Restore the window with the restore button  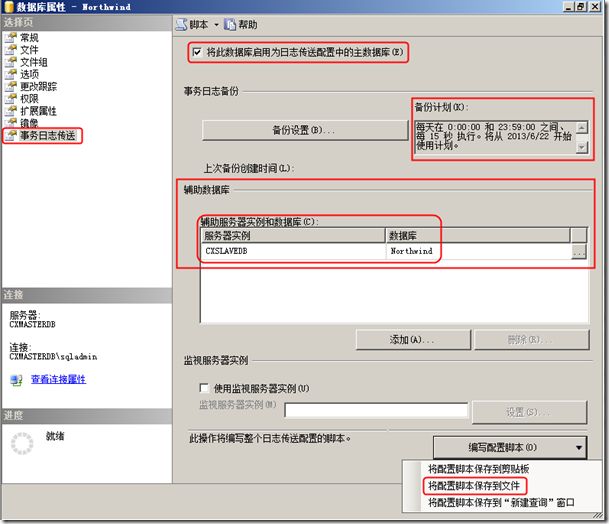click(581, 7)
